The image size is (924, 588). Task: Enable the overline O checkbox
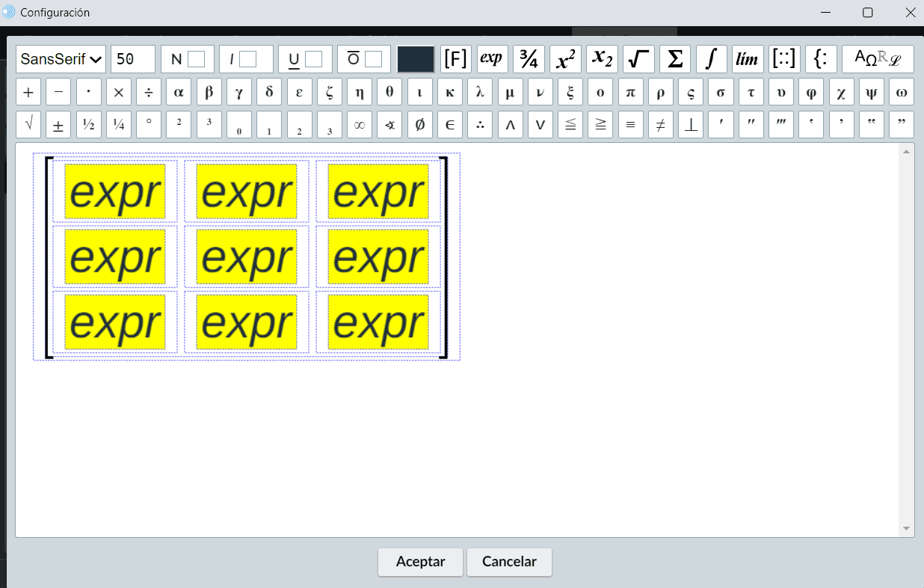[x=373, y=59]
